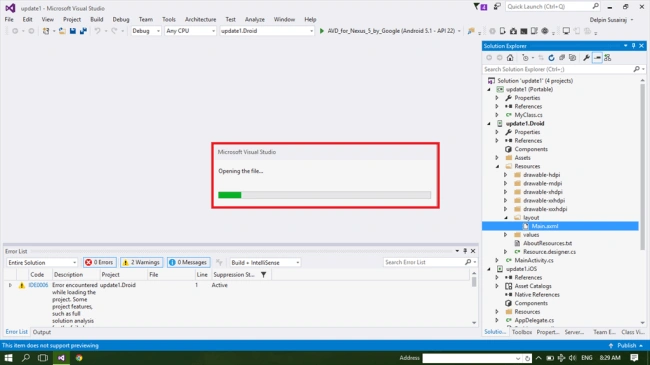650x365 pixels.
Task: Open the Any CPU platform dropdown
Action: click(x=190, y=31)
